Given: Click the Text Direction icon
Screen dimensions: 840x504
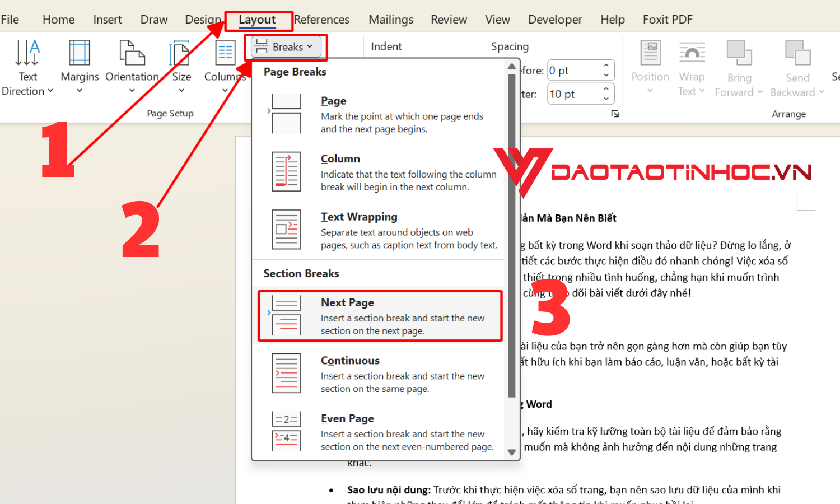Looking at the screenshot, I should point(27,54).
